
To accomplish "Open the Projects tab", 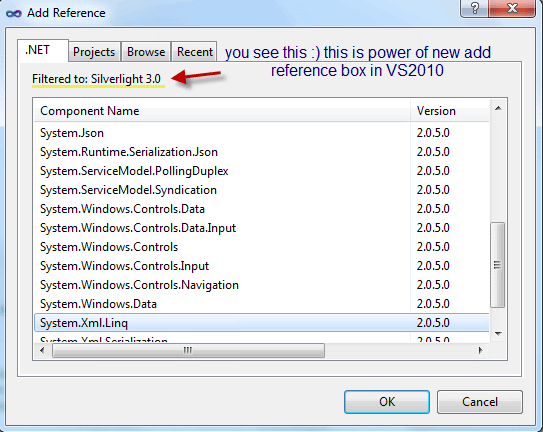I will 94,52.
